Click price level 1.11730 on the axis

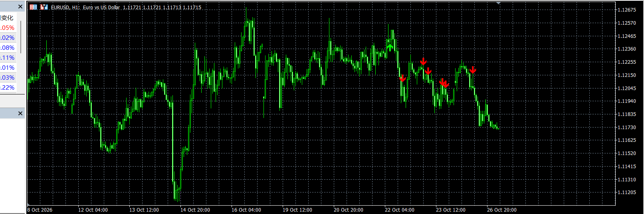(627, 128)
